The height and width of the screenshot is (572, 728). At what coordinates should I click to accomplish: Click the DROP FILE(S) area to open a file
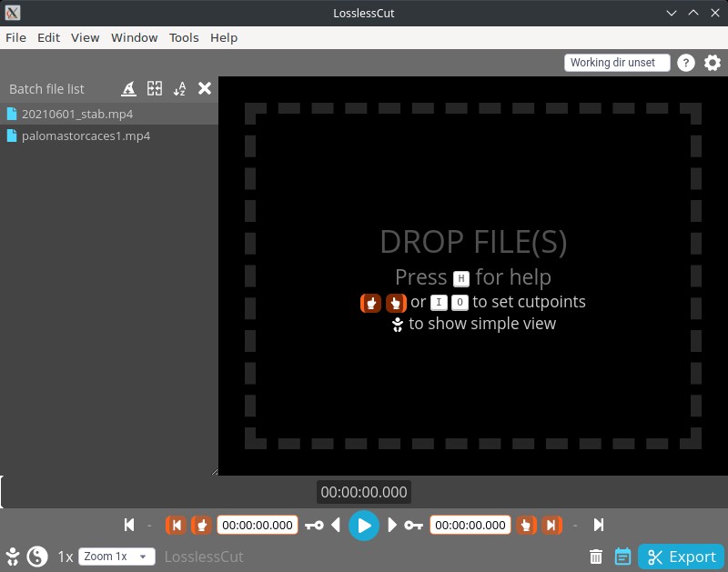click(473, 276)
